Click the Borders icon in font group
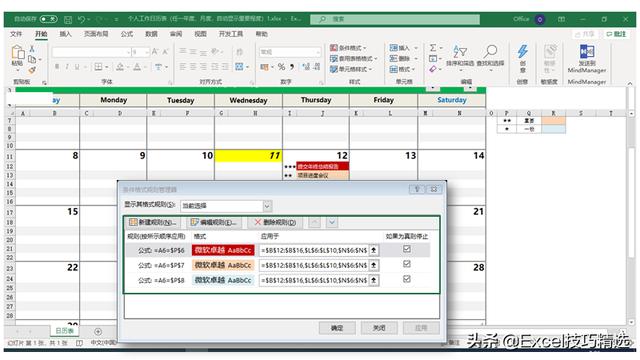This screenshot has width=640, height=360. tap(98, 67)
